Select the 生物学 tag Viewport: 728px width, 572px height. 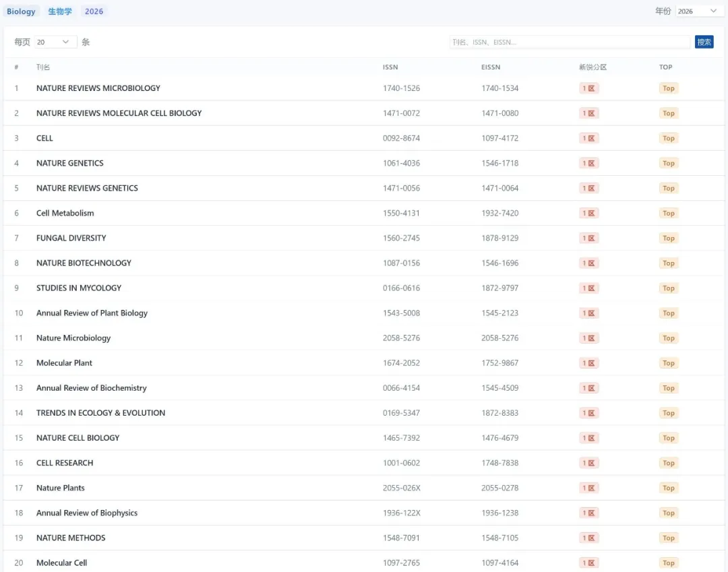coord(60,11)
